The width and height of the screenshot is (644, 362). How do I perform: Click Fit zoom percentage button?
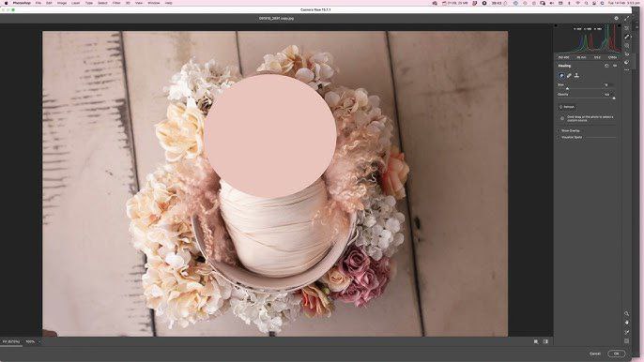pyautogui.click(x=11, y=341)
